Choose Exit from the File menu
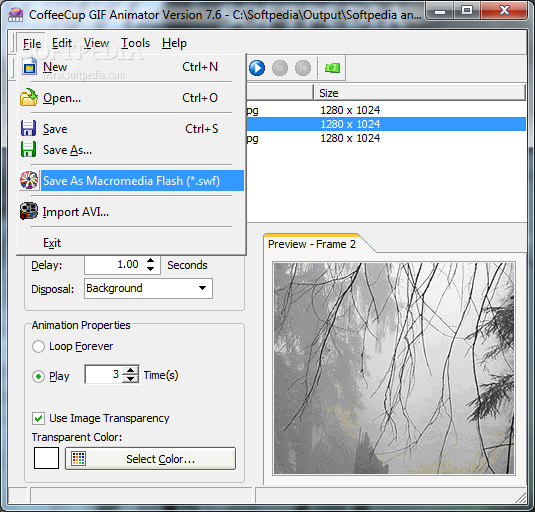This screenshot has width=535, height=512. click(x=132, y=243)
